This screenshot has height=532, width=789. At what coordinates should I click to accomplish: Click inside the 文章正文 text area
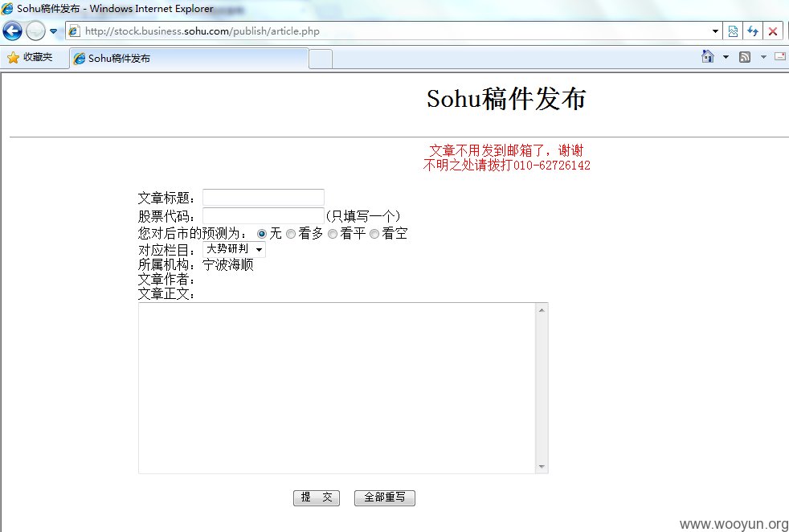[x=337, y=388]
